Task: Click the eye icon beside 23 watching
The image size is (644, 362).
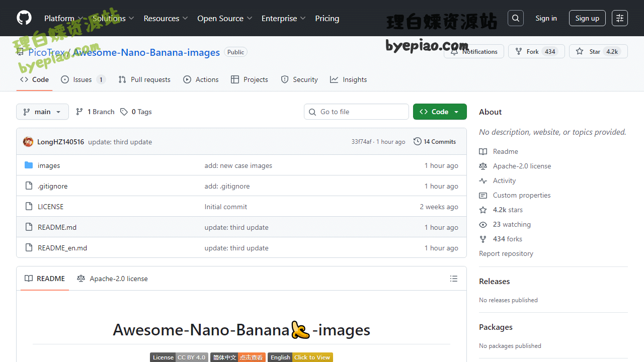Action: (x=483, y=224)
